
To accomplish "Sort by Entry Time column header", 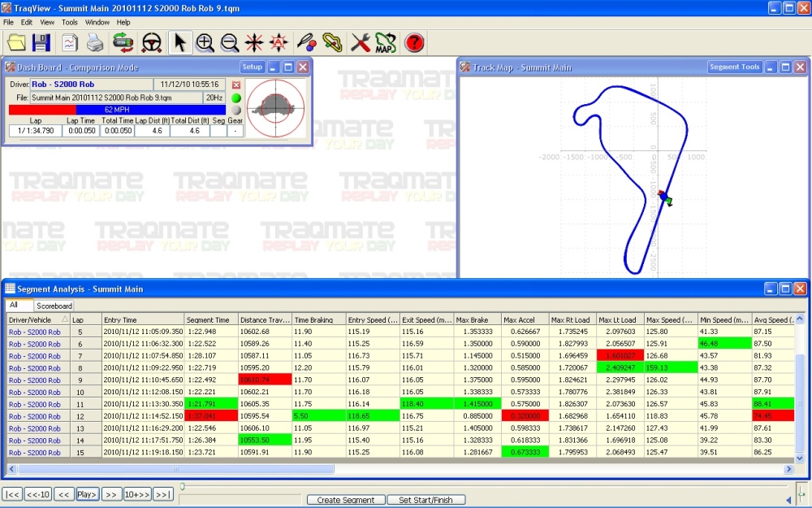I will coord(142,319).
